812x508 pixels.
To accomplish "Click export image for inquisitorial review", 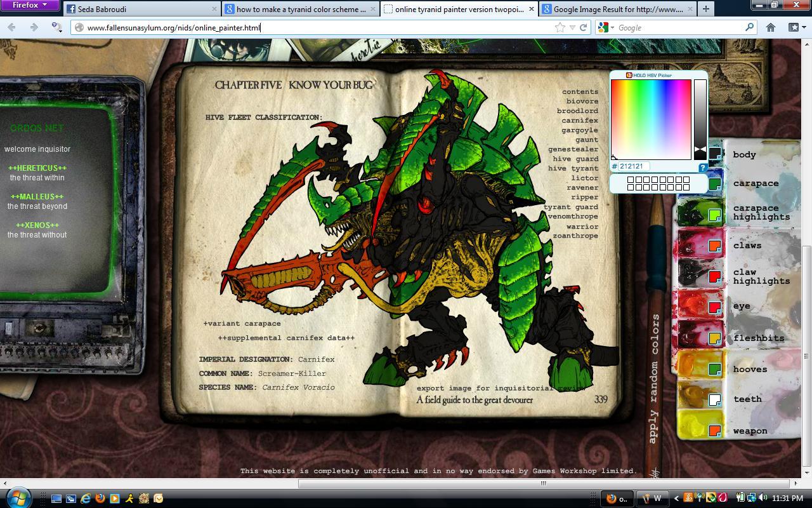I will pyautogui.click(x=501, y=388).
